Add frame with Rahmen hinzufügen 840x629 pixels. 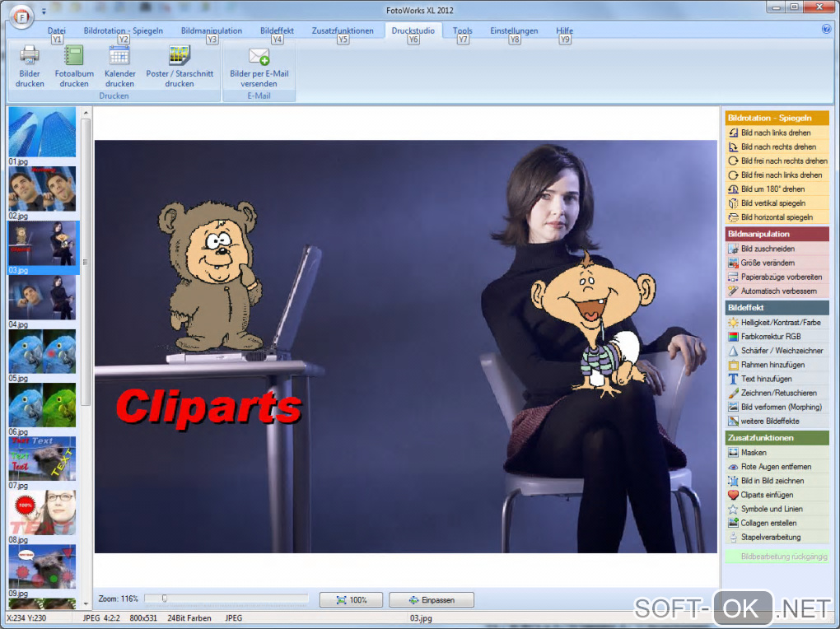click(x=777, y=365)
